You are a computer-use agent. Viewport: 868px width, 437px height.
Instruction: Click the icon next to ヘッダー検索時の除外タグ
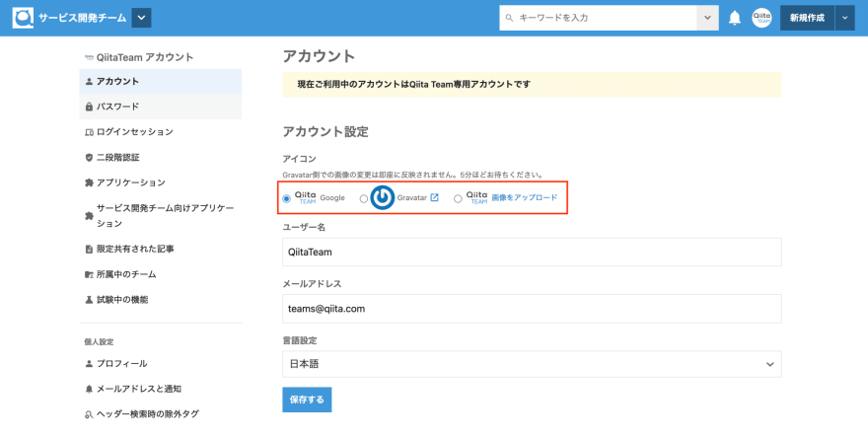pos(89,414)
